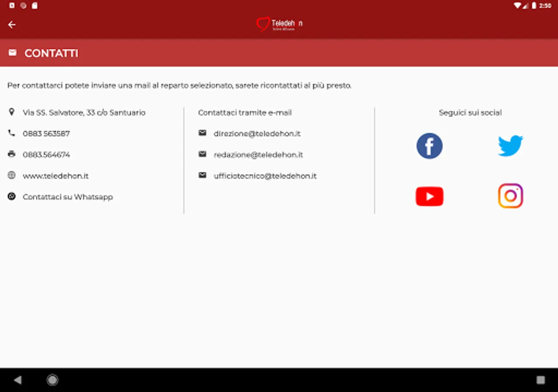558x392 pixels.
Task: Tap the Android home circle button
Action: click(52, 380)
